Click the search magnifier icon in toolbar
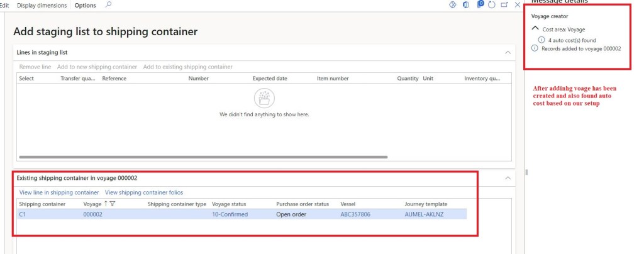This screenshot has height=254, width=644. click(x=108, y=5)
